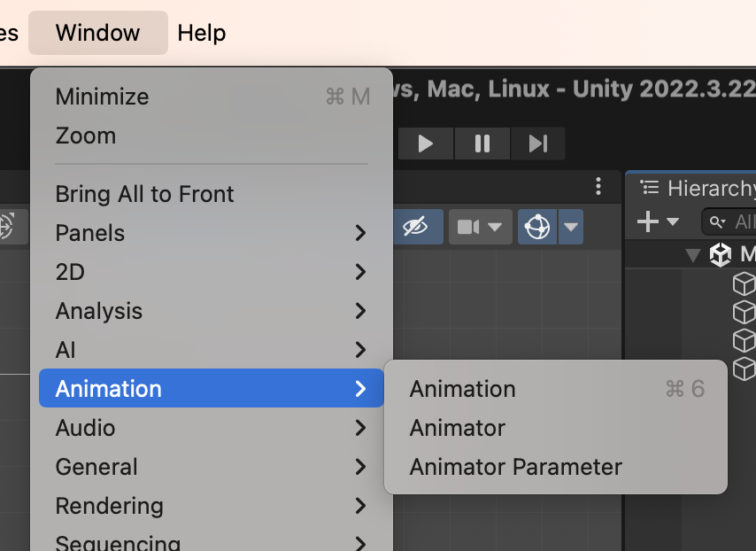Open the Scene camera settings dropdown
Image resolution: width=756 pixels, height=551 pixels.
(x=479, y=228)
